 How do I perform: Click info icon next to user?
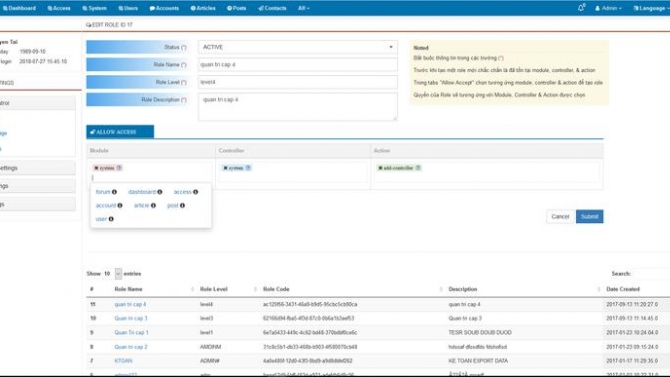[x=111, y=219]
